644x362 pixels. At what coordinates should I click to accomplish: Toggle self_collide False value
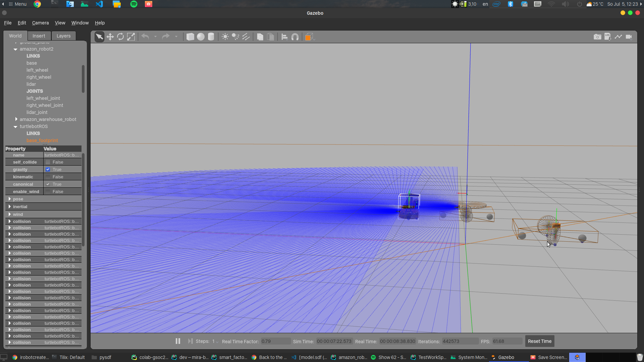(48, 162)
